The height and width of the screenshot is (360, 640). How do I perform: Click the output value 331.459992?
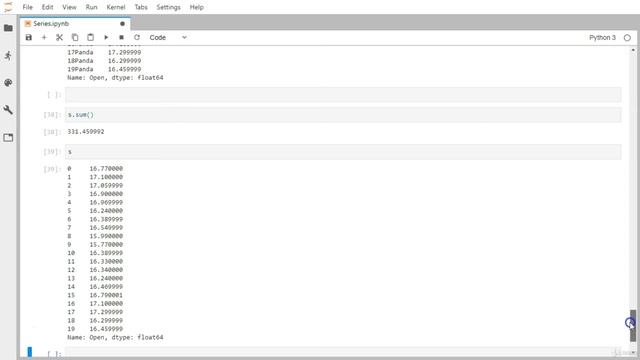86,132
